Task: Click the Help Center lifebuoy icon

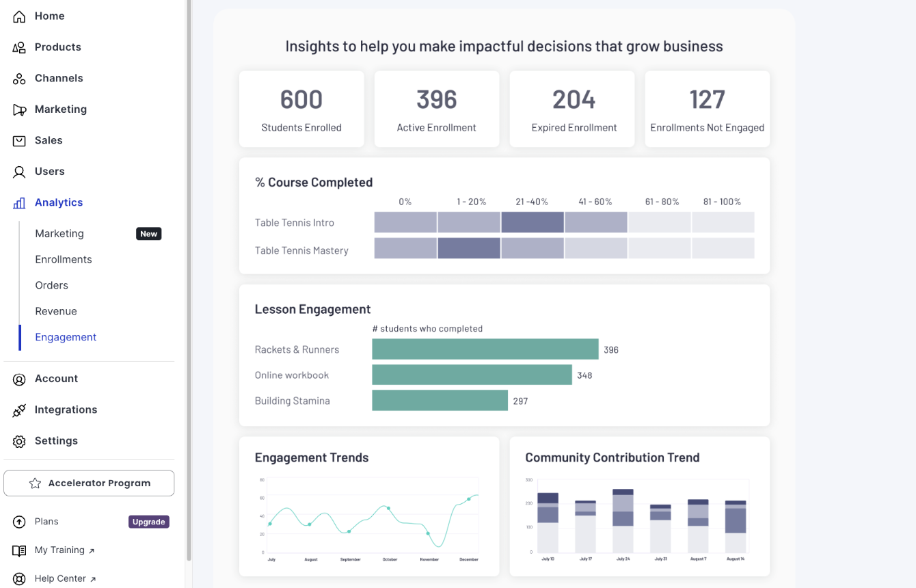Action: point(19,579)
